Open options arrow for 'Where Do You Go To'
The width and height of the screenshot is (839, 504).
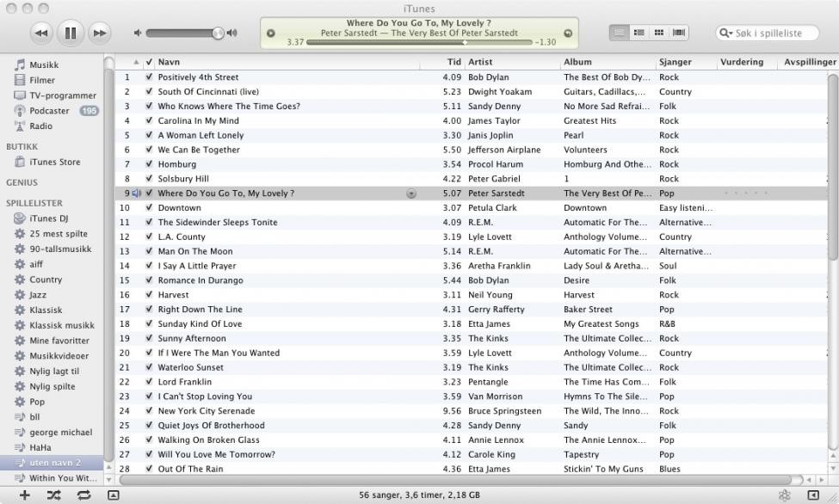411,194
